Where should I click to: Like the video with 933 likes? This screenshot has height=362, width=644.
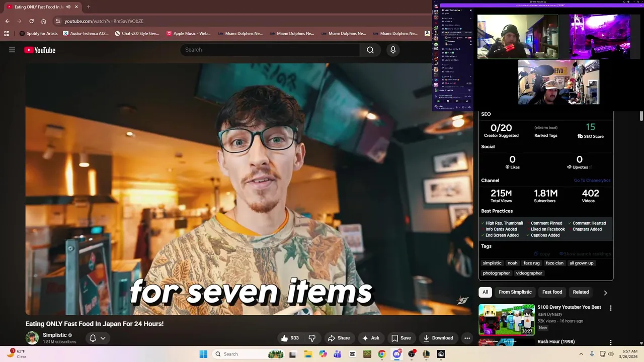pos(290,338)
